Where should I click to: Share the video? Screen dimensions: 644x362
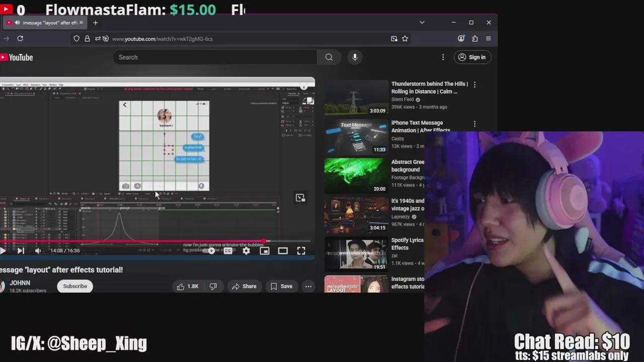point(244,286)
